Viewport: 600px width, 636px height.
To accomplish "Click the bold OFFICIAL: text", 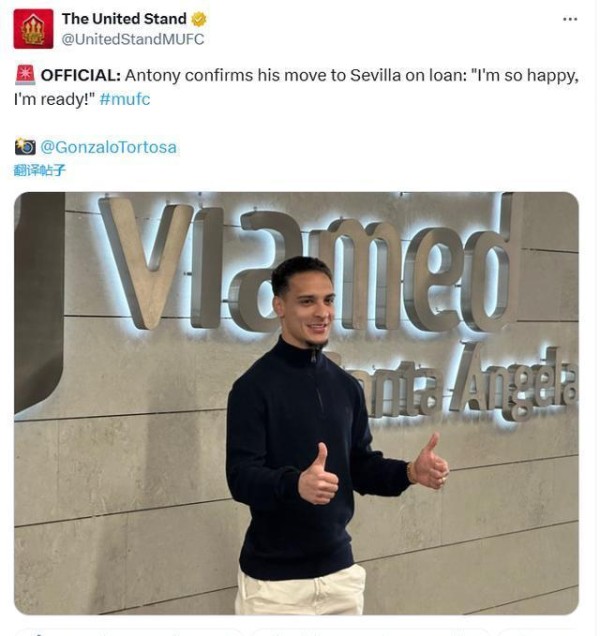I will point(81,75).
